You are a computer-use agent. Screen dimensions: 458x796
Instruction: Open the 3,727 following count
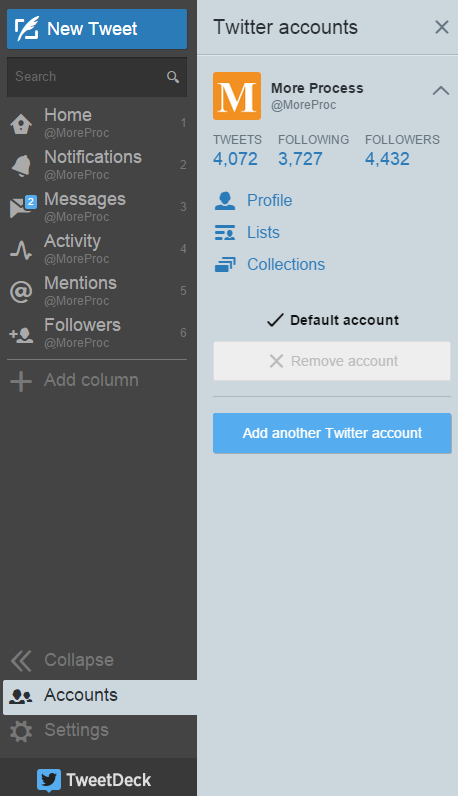point(300,159)
